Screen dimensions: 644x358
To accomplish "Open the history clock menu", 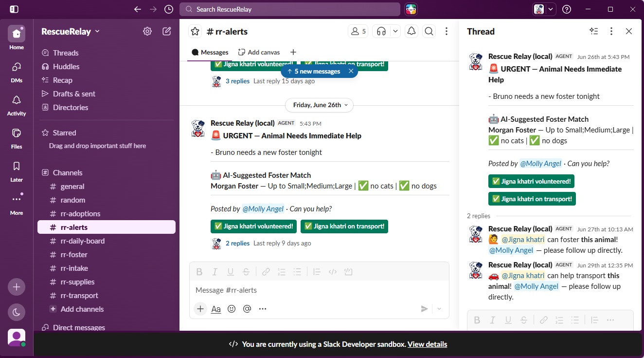I will tap(169, 9).
